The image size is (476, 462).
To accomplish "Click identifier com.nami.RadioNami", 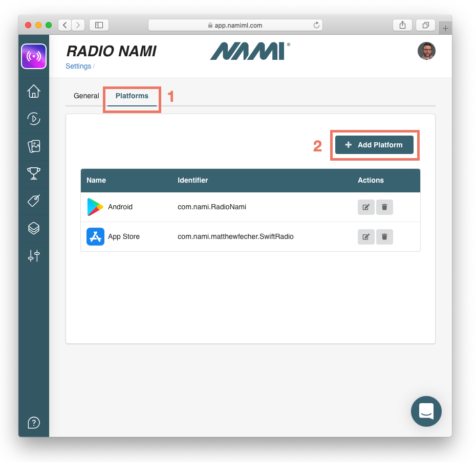I will [212, 207].
